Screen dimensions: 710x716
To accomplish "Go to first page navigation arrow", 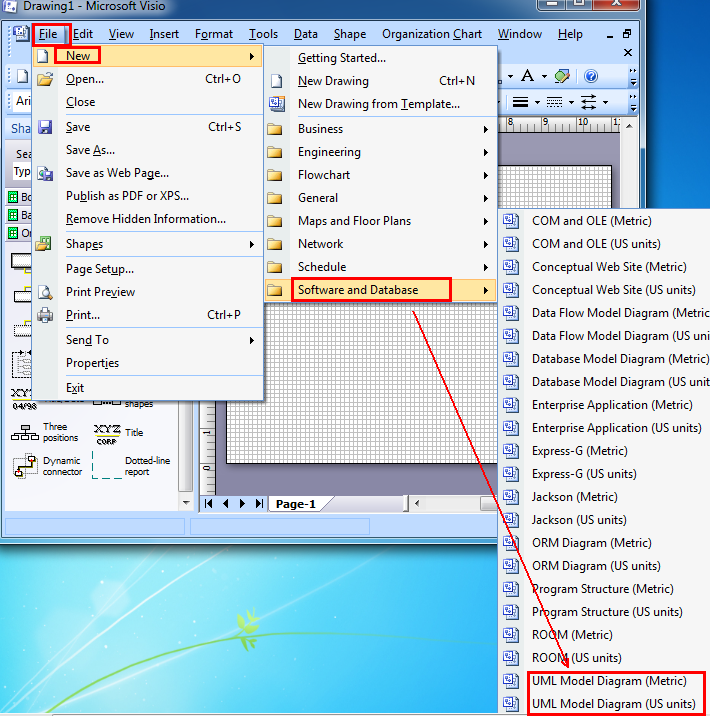I will click(x=209, y=504).
